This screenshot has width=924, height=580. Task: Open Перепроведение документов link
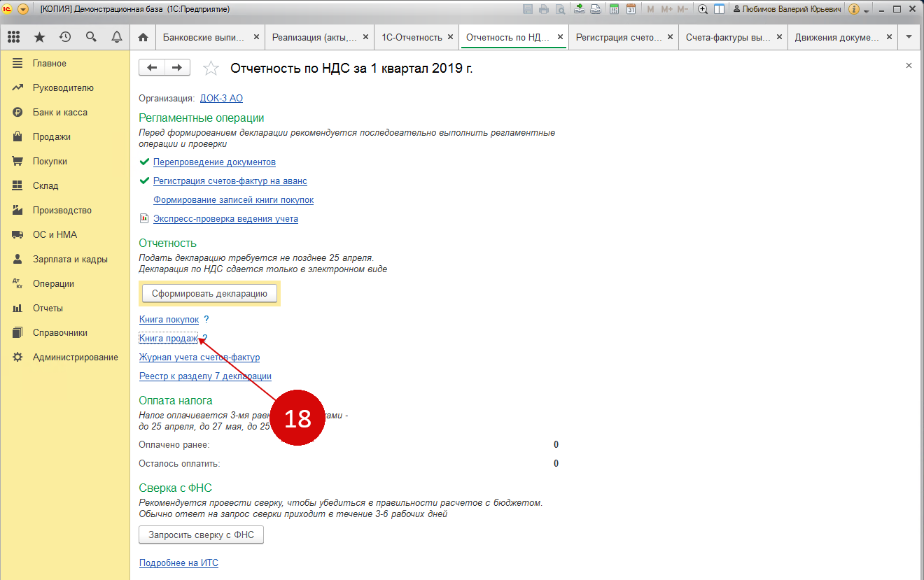[x=214, y=162]
